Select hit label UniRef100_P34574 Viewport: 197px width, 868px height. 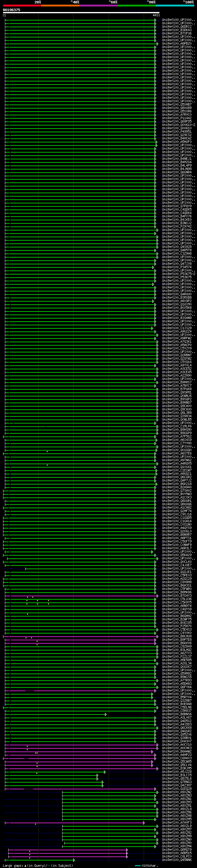point(177,267)
